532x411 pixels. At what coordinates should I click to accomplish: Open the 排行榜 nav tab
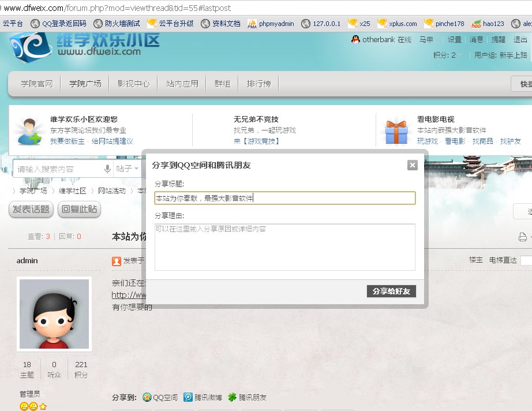[x=259, y=84]
